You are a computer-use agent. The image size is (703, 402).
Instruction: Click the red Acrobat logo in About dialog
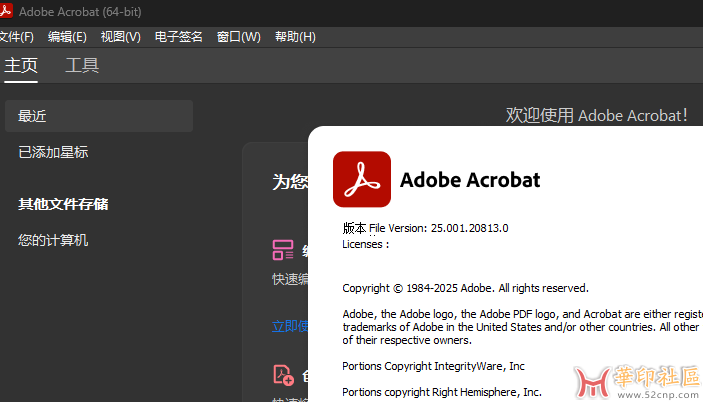[x=362, y=179]
